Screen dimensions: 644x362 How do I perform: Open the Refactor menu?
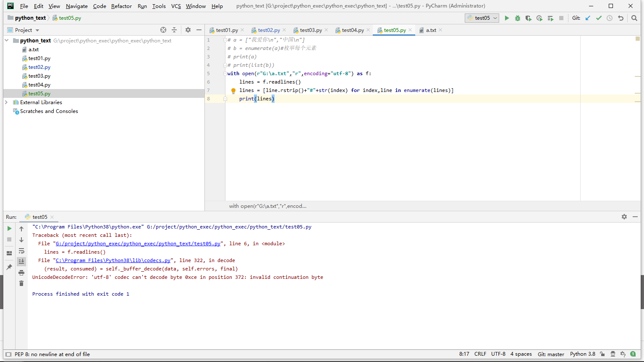click(121, 6)
